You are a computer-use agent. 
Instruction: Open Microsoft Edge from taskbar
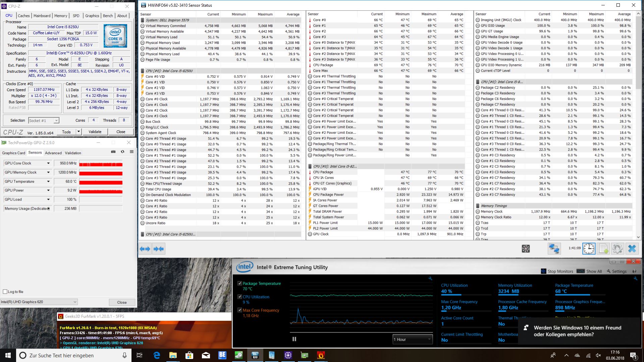(157, 355)
